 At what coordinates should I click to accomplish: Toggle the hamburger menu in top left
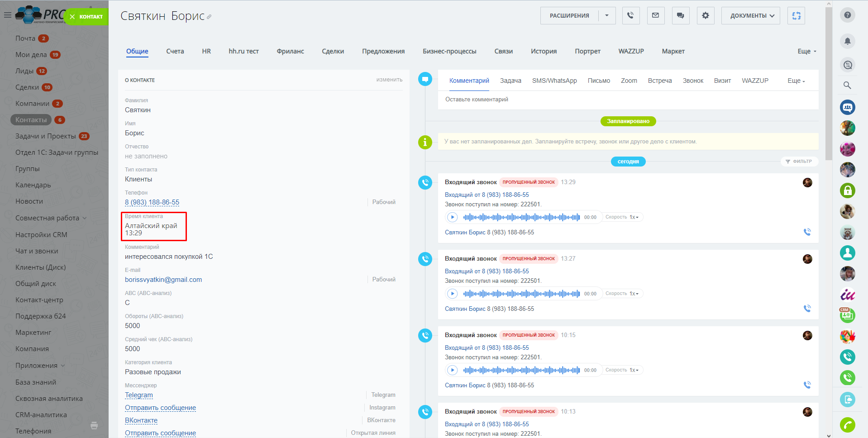click(x=7, y=15)
